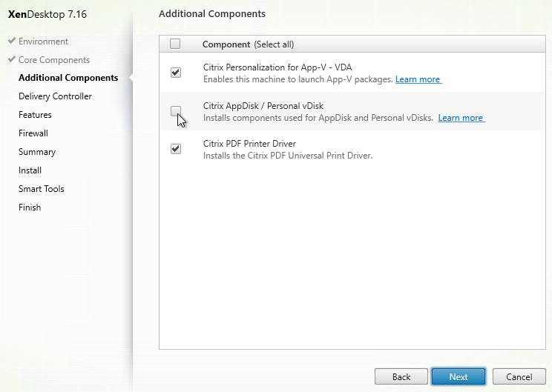Open the Features step in sidebar
This screenshot has height=392, width=552.
[x=35, y=115]
